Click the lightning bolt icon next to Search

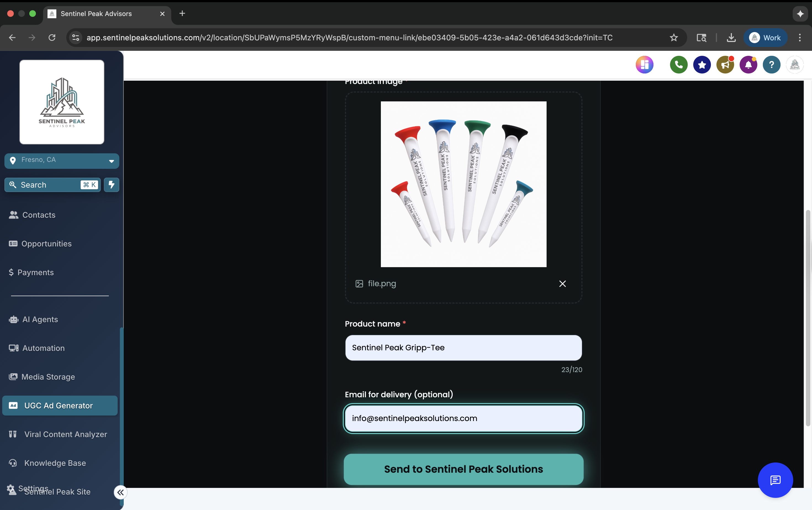(112, 185)
